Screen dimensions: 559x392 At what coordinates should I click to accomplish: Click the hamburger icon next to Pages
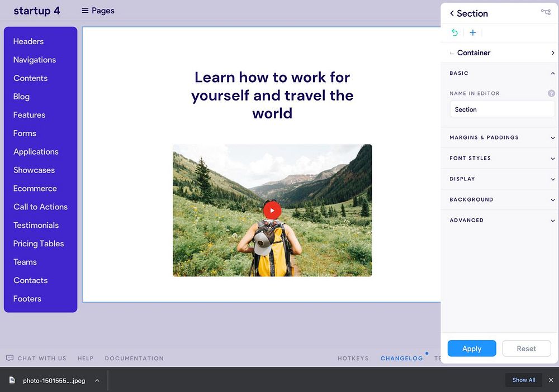click(85, 11)
